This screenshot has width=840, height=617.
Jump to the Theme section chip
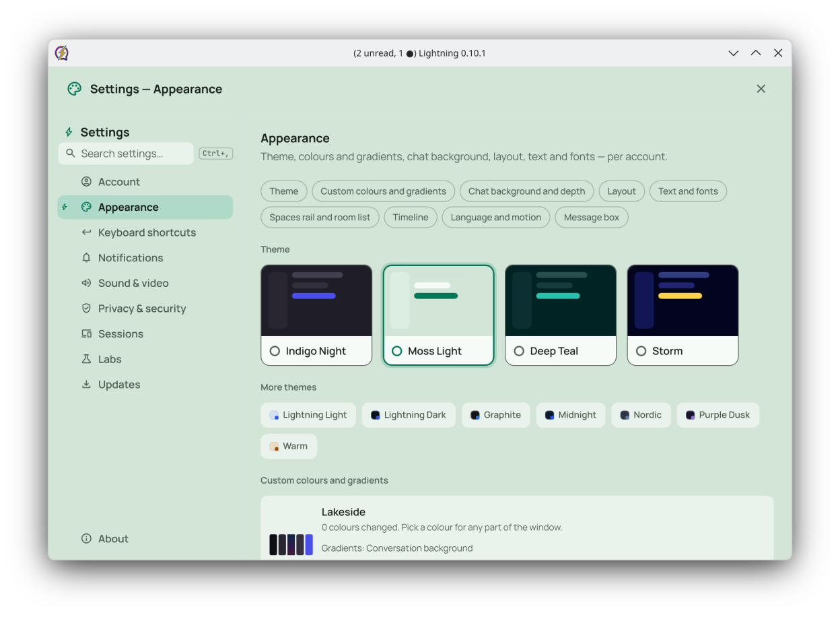pos(284,191)
